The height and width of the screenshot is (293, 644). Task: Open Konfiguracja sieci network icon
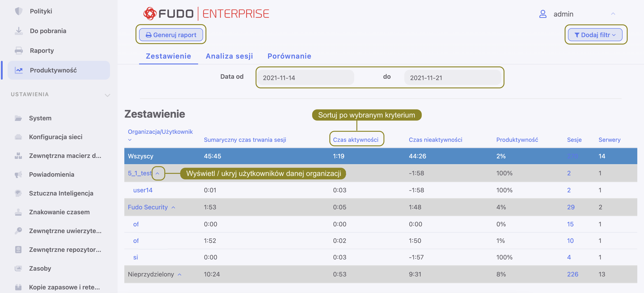(x=18, y=137)
